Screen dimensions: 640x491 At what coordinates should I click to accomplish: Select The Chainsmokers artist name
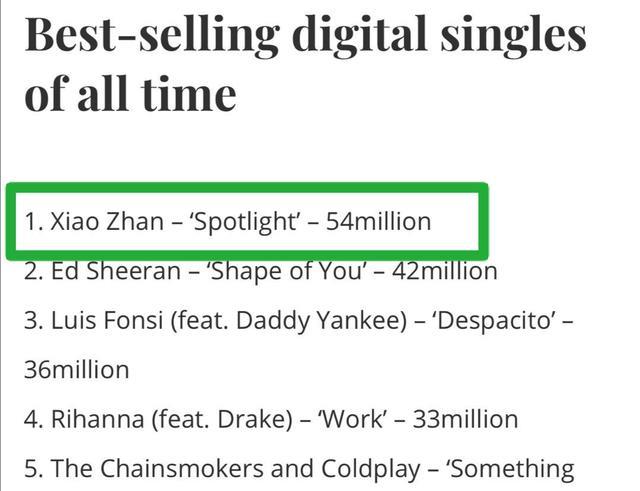(x=157, y=468)
